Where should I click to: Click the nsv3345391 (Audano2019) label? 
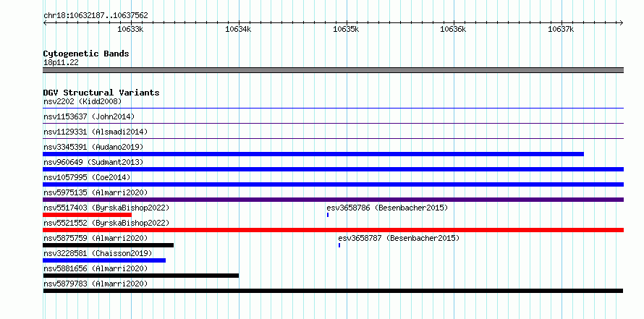click(x=93, y=147)
